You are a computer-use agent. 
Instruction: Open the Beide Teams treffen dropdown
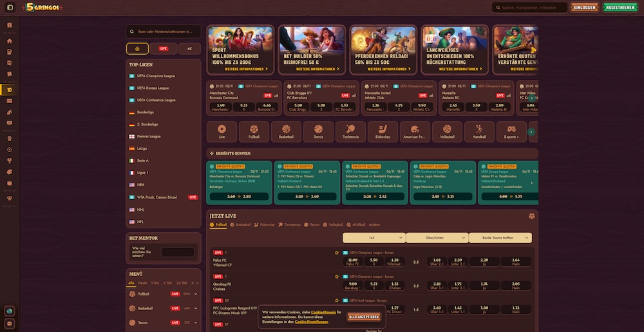[x=500, y=238]
